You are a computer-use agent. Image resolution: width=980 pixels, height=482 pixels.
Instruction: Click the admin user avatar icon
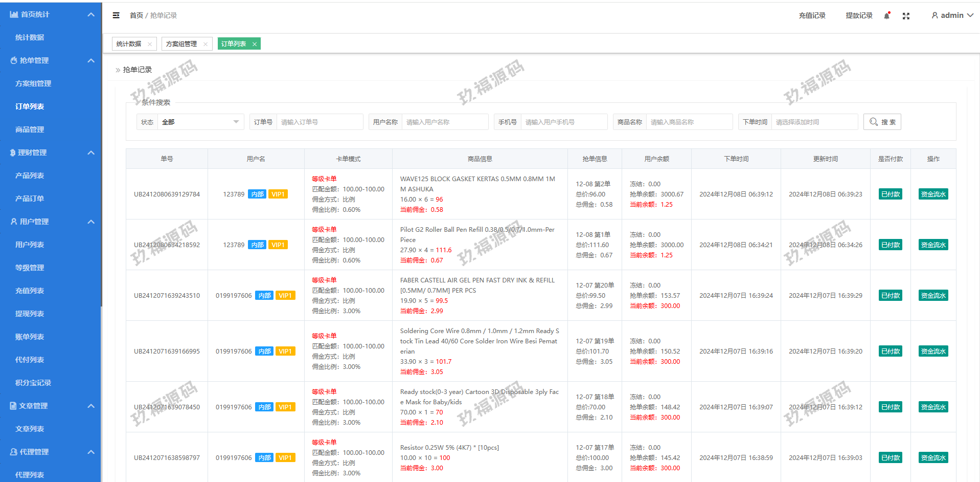[x=935, y=15]
